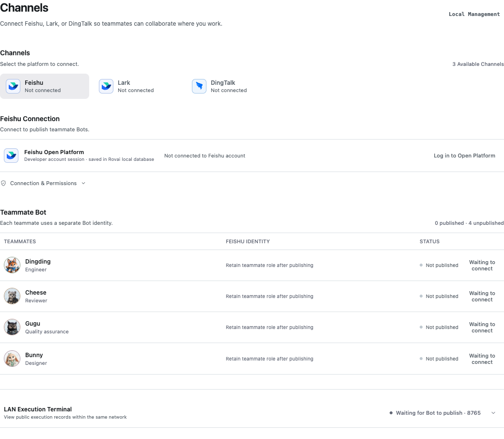
Task: Click the Lark logo icon
Action: pos(106,86)
